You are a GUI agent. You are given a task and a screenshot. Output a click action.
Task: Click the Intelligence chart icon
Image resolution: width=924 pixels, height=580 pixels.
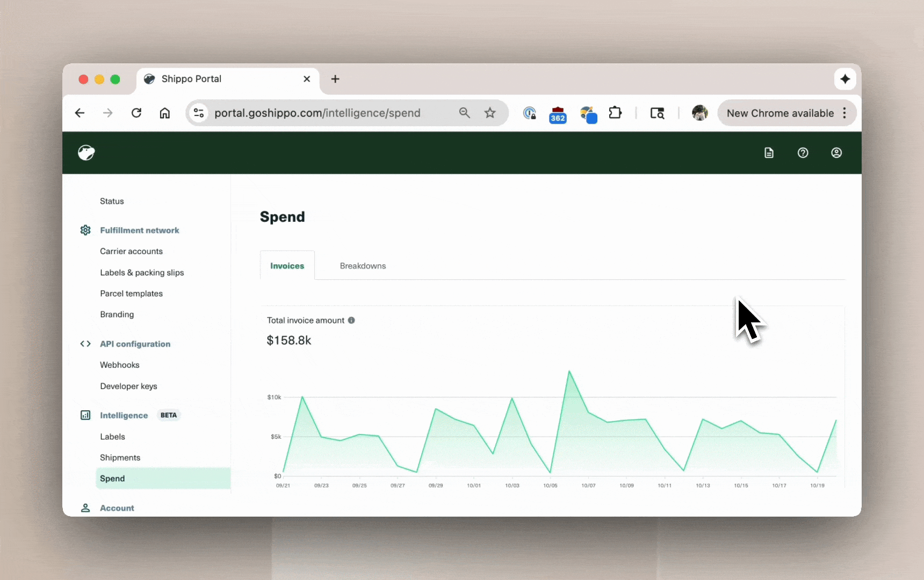[x=85, y=415]
